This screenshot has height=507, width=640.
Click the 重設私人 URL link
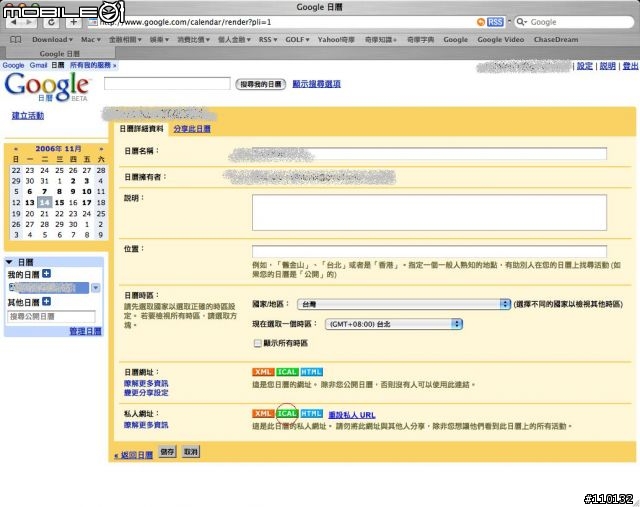352,415
